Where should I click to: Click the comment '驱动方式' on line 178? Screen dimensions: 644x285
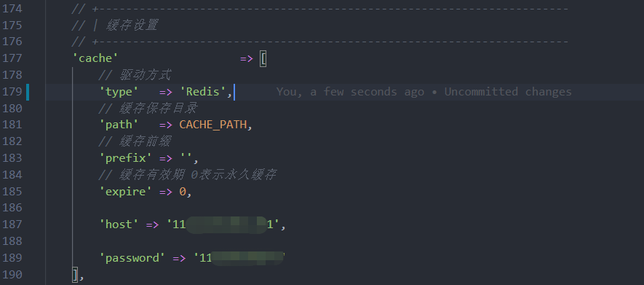pos(146,75)
